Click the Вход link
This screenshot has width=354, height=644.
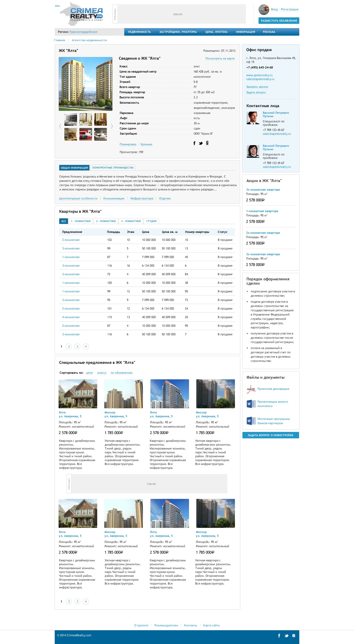coord(274,9)
